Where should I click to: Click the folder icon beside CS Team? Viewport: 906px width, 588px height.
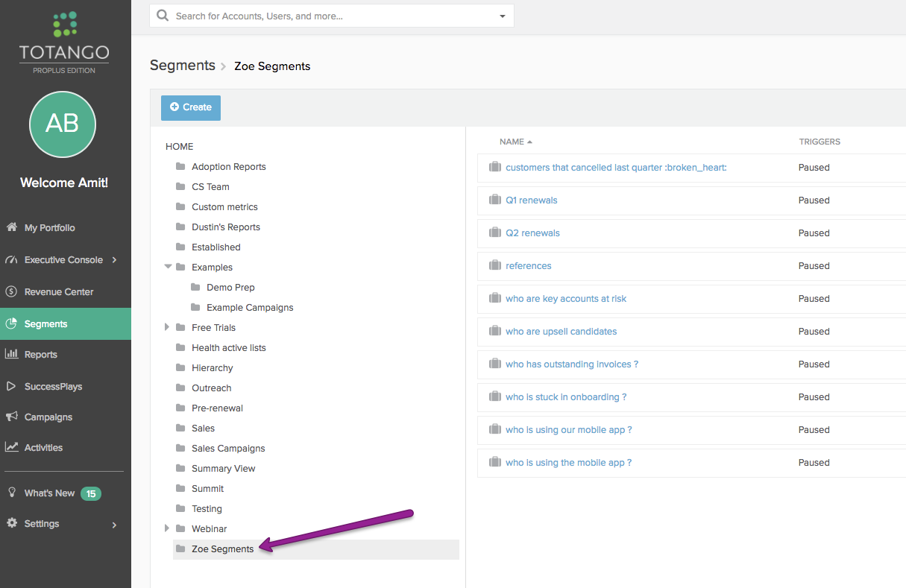pyautogui.click(x=180, y=186)
